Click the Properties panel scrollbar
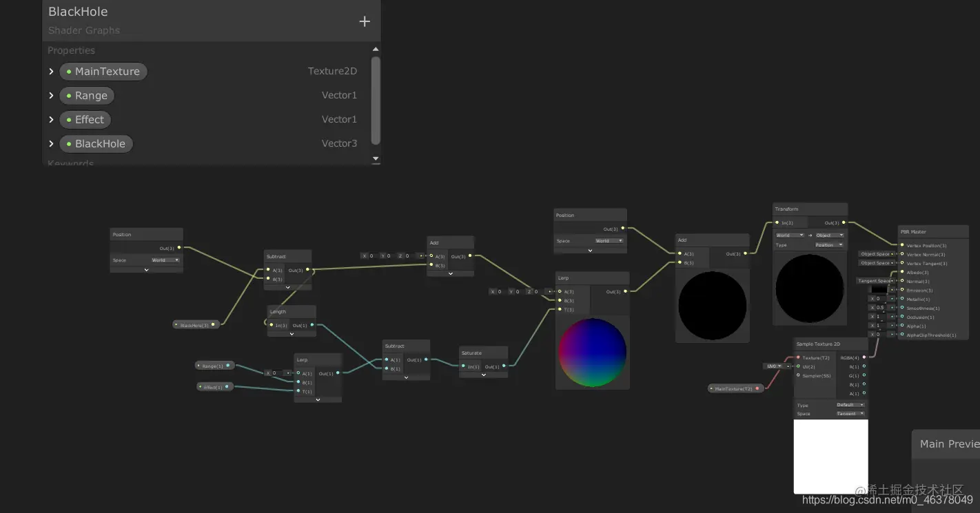 (375, 103)
